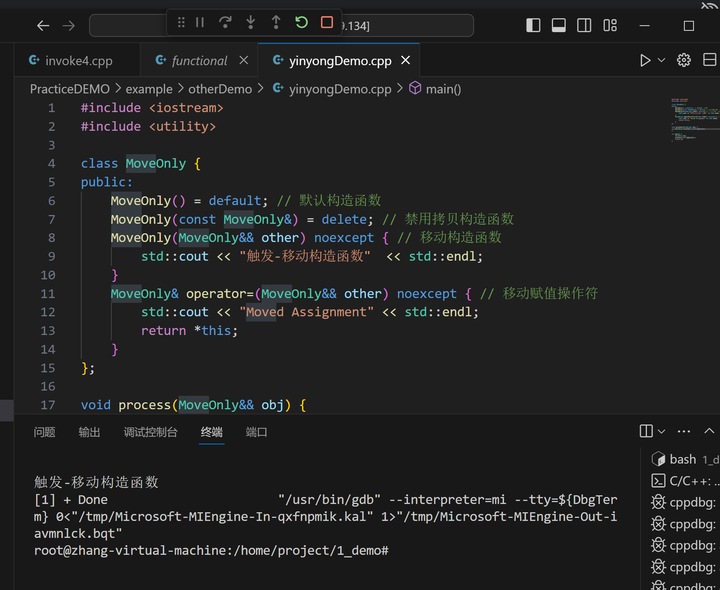The height and width of the screenshot is (590, 720).
Task: Click 'public:' on line 5
Action: [x=107, y=182]
